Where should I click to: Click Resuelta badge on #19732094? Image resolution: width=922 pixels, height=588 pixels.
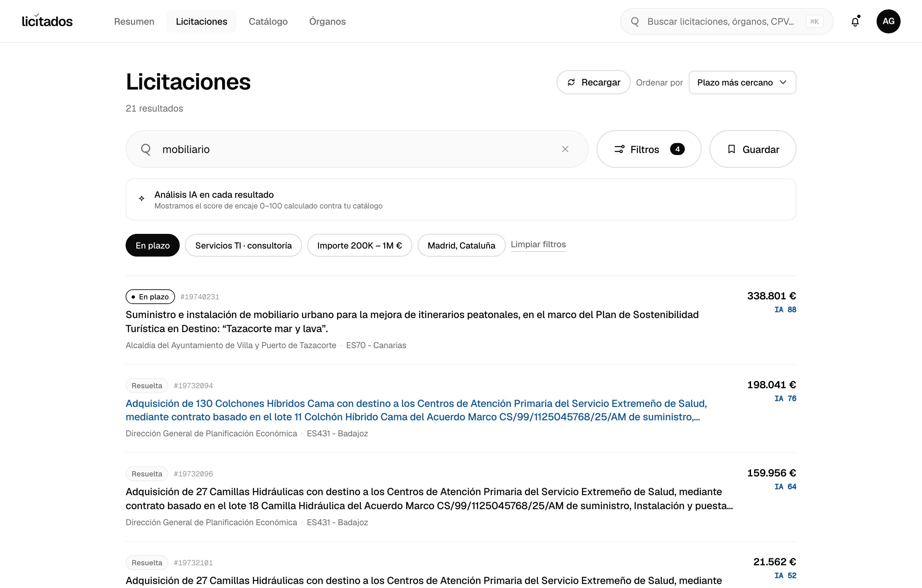147,386
